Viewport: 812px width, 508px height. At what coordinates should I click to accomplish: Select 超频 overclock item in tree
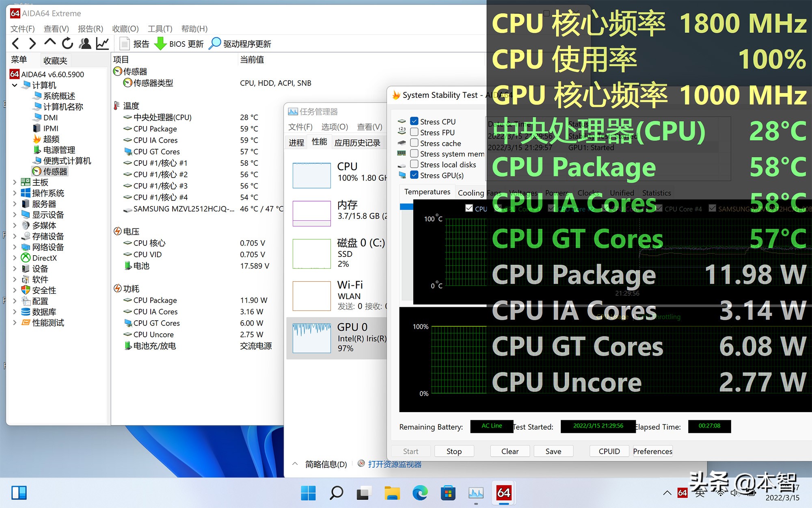point(46,139)
